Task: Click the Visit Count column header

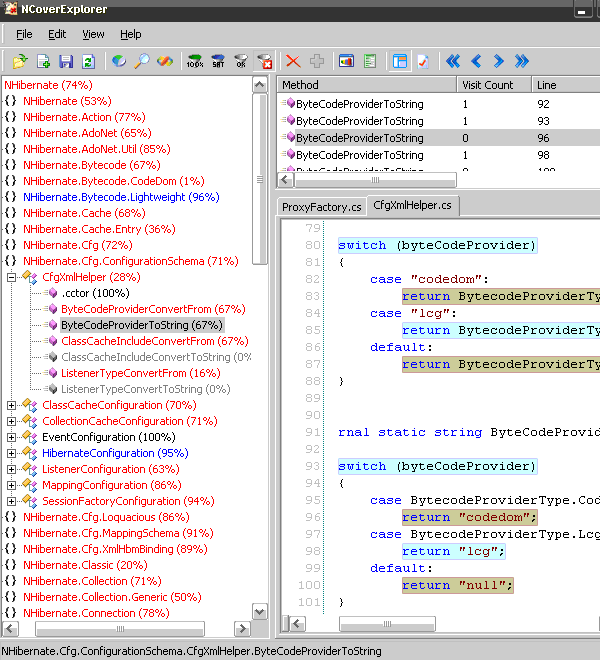Action: (494, 85)
